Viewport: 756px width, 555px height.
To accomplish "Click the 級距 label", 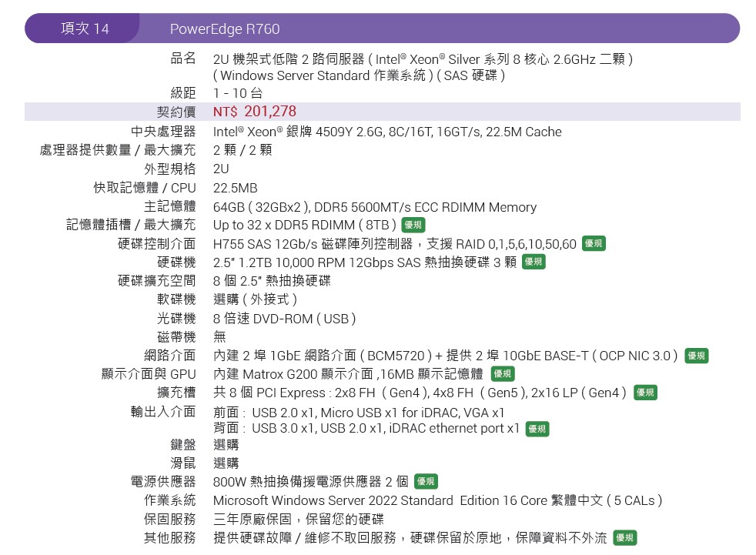I will point(182,93).
